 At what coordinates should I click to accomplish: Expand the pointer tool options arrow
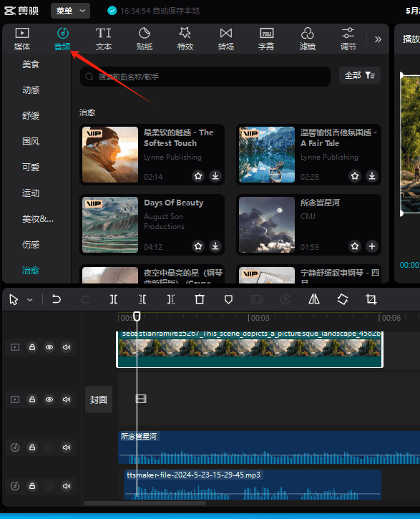tap(30, 300)
